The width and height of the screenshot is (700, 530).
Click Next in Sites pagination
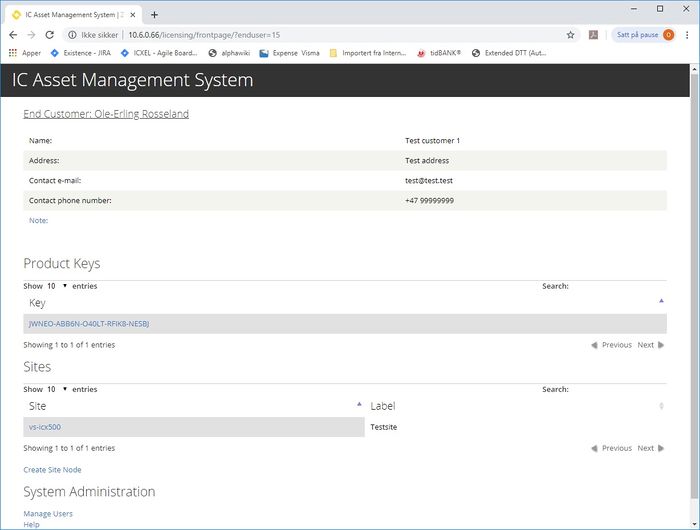coord(651,448)
